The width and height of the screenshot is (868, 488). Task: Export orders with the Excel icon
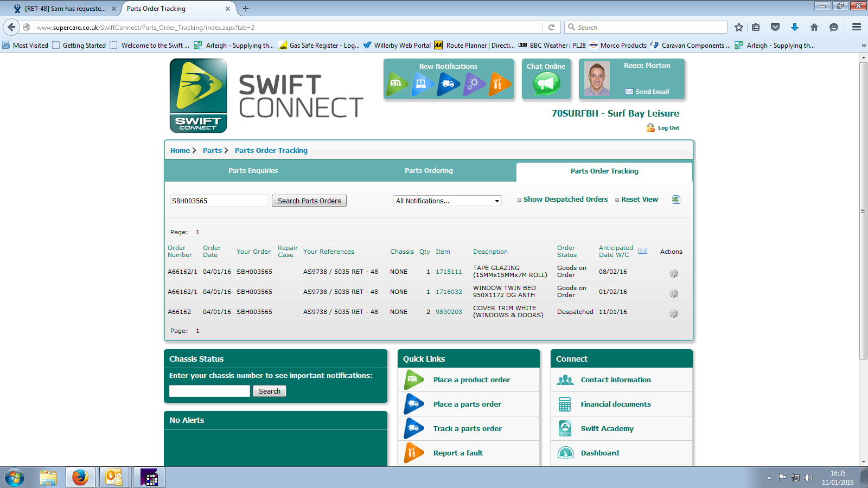coord(676,200)
